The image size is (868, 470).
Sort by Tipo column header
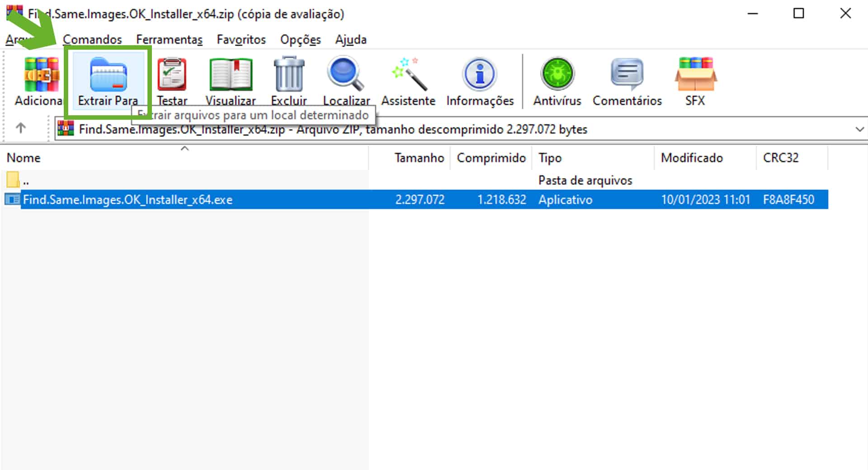(x=593, y=158)
